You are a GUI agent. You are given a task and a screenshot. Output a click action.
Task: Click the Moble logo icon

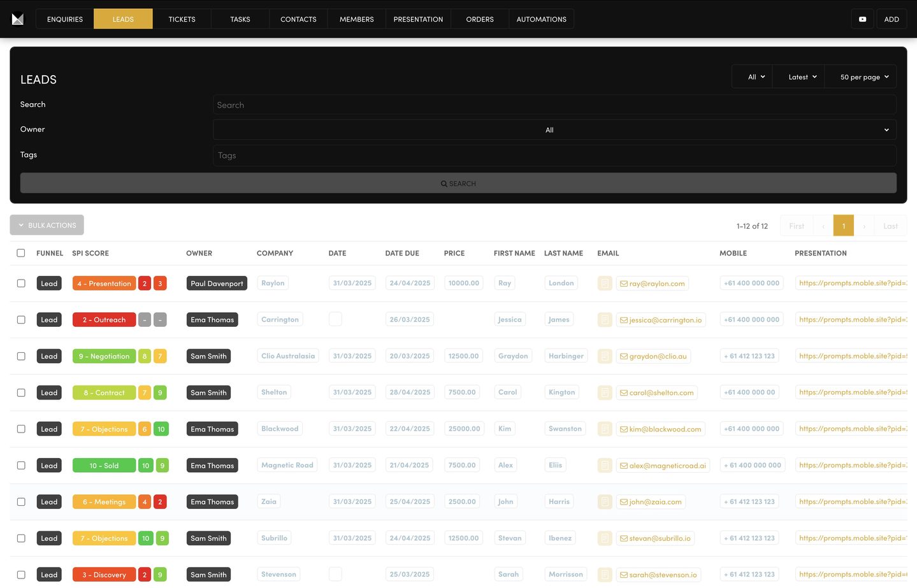point(18,19)
